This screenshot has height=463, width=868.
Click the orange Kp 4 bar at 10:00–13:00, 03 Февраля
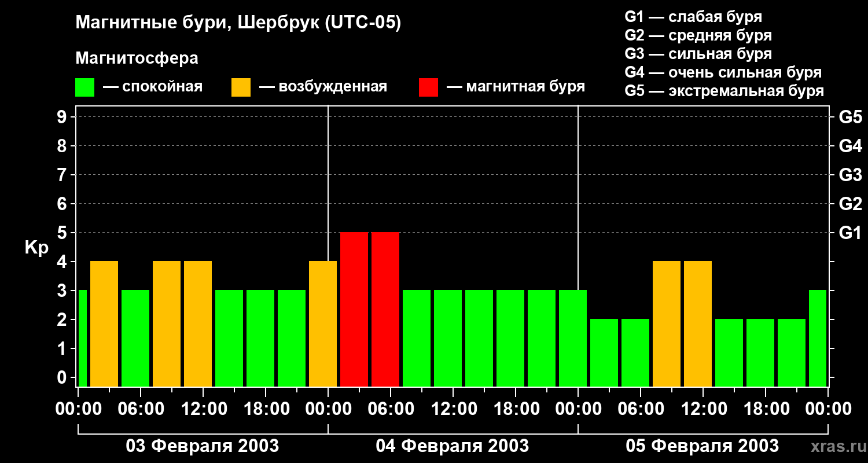point(198,324)
